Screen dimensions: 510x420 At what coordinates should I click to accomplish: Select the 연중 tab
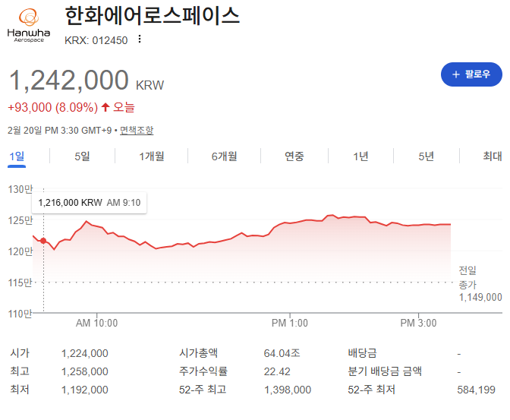294,156
